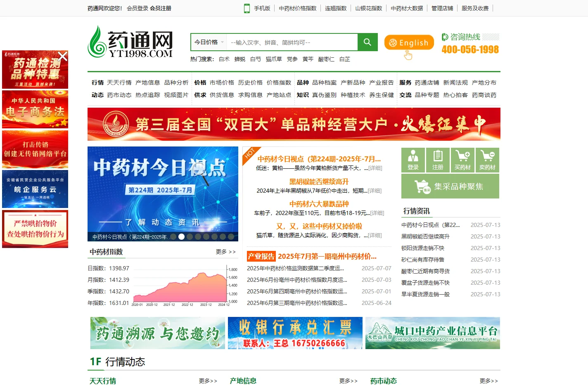Open the 手机版 mobile phone icon
This screenshot has height=385, width=588.
(247, 8)
